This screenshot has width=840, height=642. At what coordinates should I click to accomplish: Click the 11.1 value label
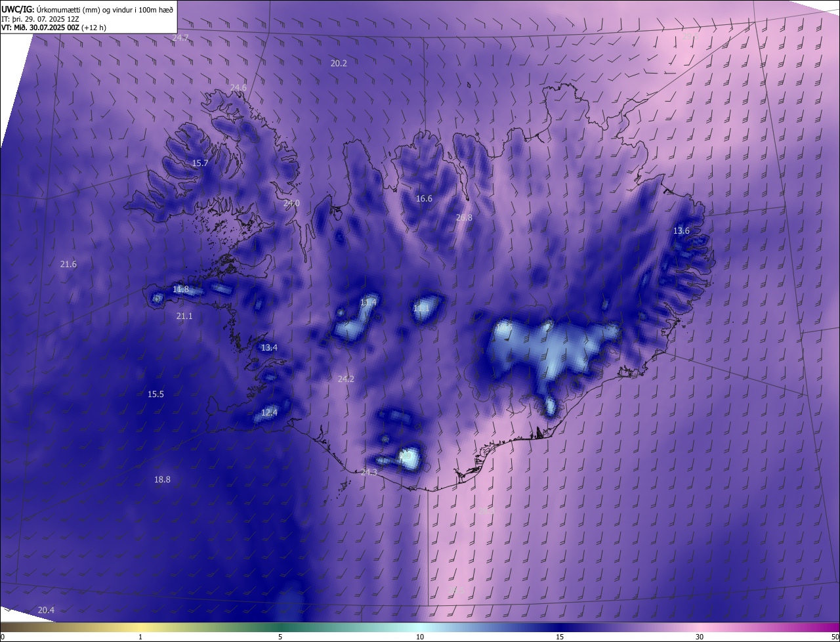421,309
